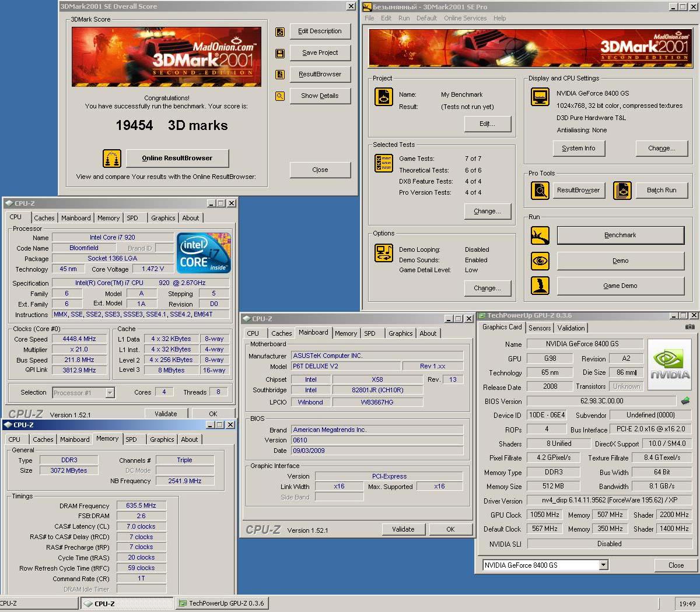Click the Batch Run button
This screenshot has height=612, width=700.
click(x=661, y=191)
